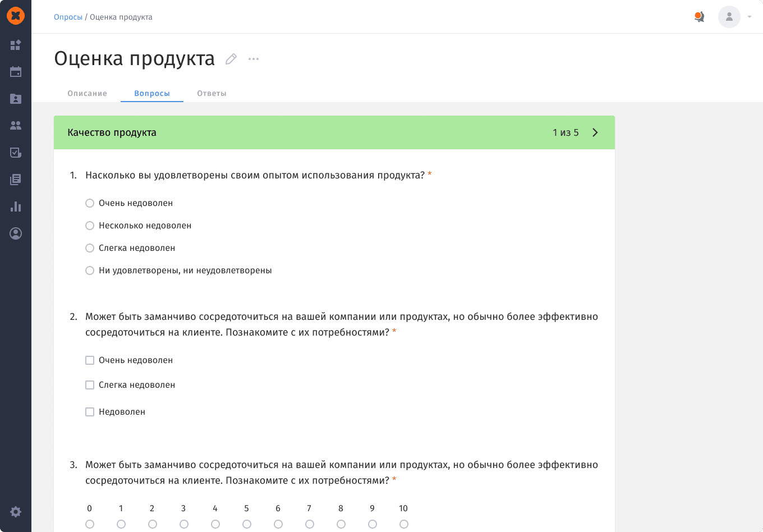Open the people group sidebar icon
The image size is (763, 532).
click(x=16, y=126)
